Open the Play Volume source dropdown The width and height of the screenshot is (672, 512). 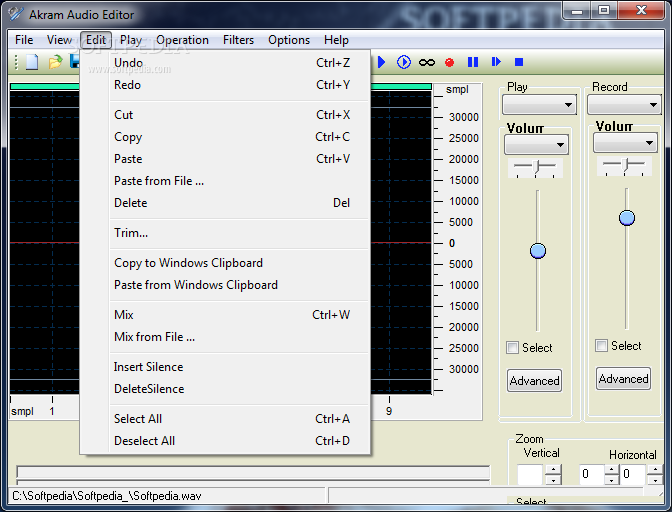[x=536, y=145]
